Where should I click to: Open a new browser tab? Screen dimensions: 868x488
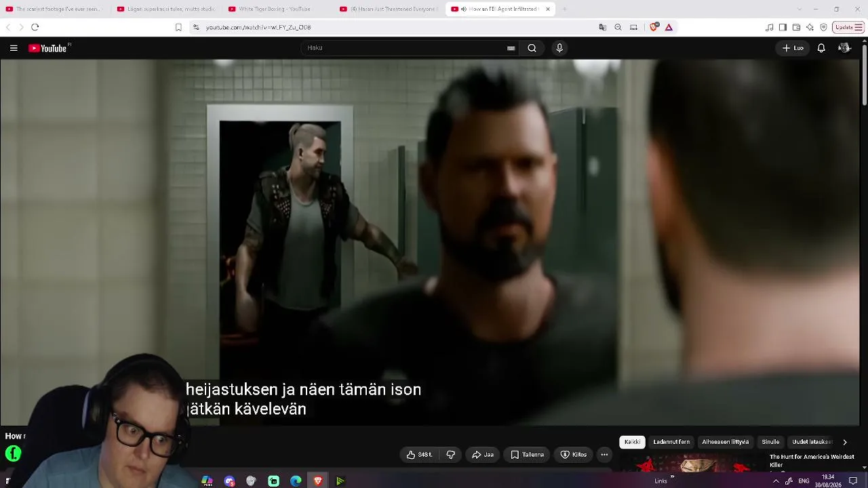click(564, 9)
